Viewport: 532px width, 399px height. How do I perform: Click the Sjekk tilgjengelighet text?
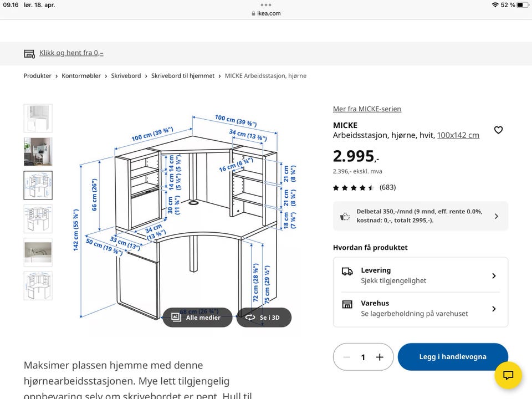pyautogui.click(x=393, y=280)
